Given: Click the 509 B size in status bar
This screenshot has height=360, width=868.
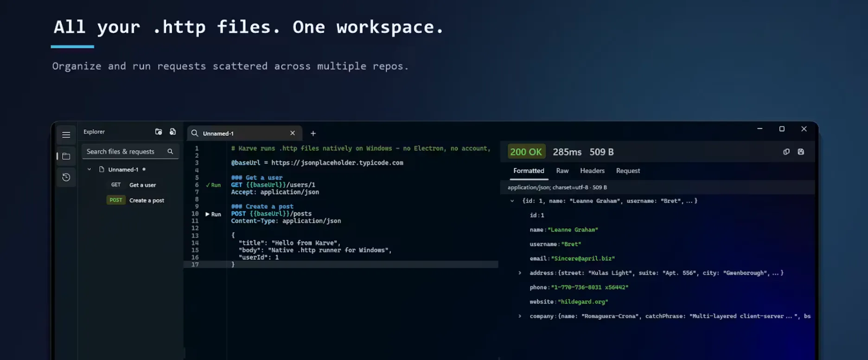Looking at the screenshot, I should click(601, 152).
